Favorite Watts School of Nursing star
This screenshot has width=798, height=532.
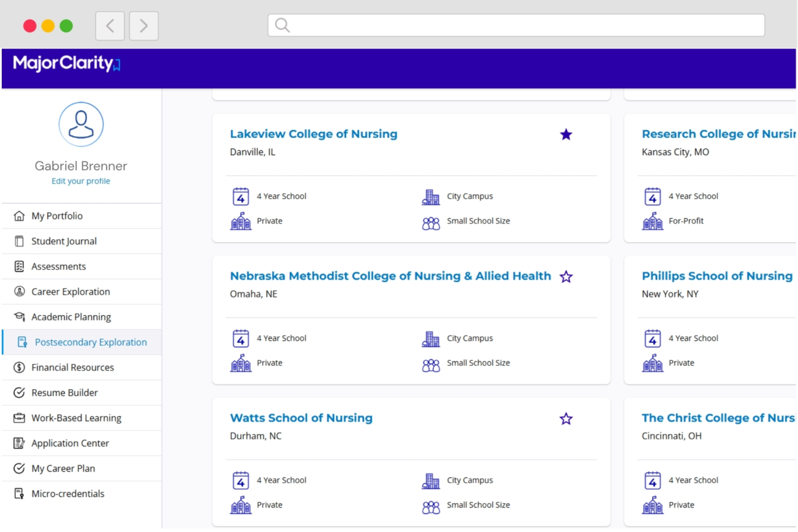point(566,419)
